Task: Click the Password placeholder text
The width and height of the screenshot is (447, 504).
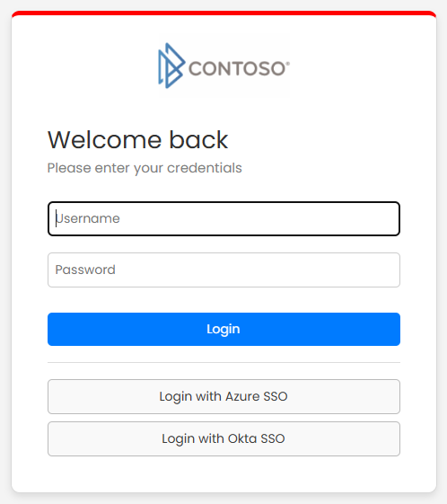Action: 85,270
